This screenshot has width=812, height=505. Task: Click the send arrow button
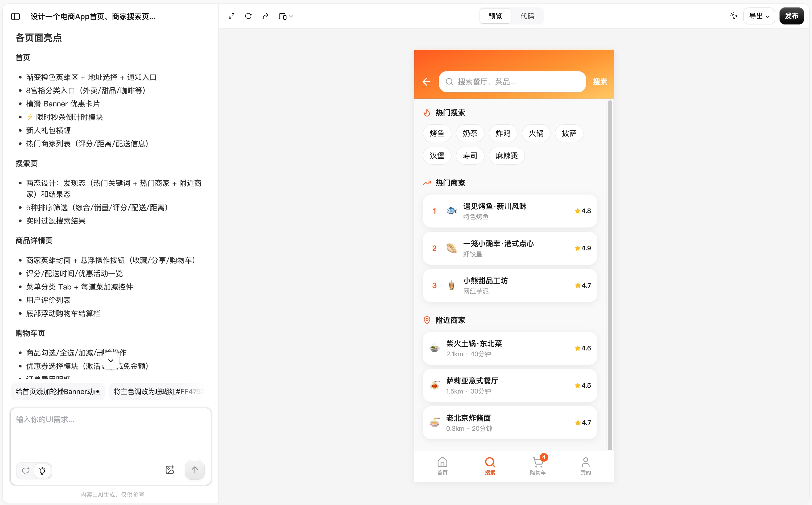pos(195,470)
